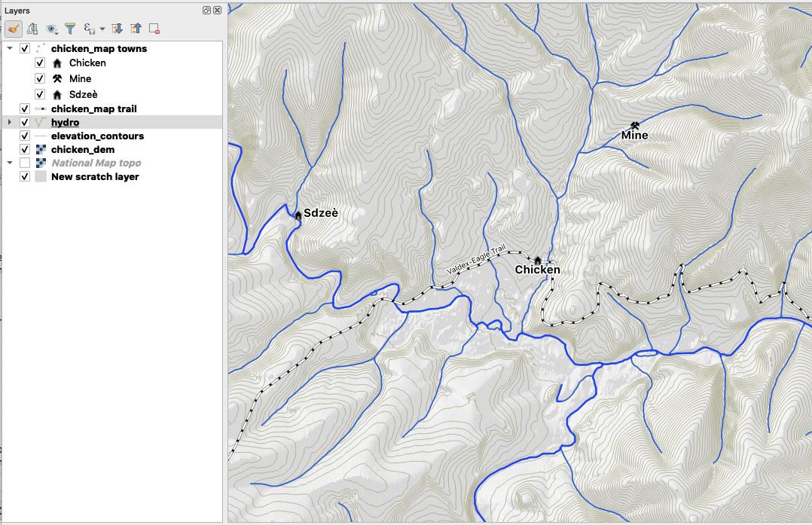This screenshot has width=812, height=525.
Task: Click the Filter Legend funnel icon
Action: [x=70, y=29]
